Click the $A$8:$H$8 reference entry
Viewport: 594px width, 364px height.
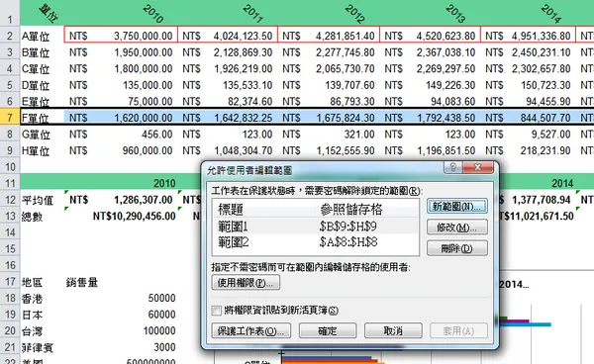pyautogui.click(x=348, y=241)
